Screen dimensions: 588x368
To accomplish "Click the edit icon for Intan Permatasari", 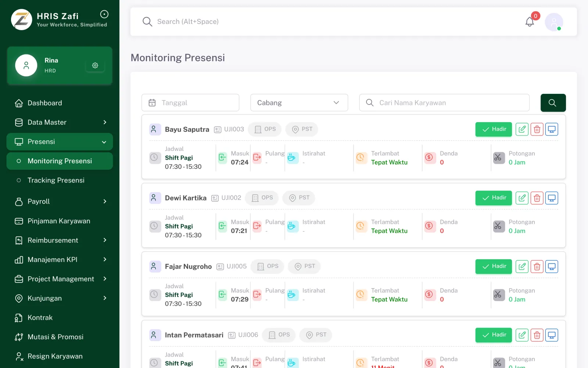I will 522,335.
